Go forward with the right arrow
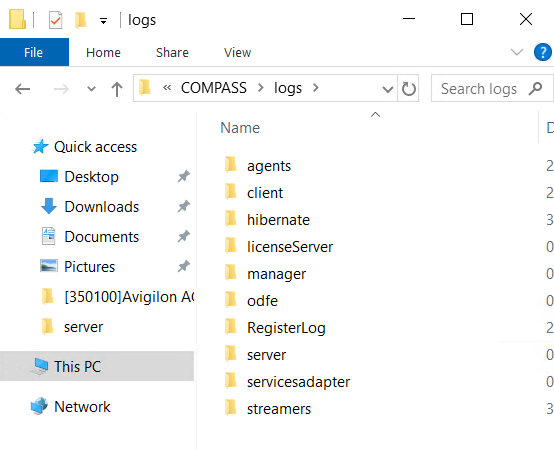This screenshot has width=554, height=450. pyautogui.click(x=61, y=89)
